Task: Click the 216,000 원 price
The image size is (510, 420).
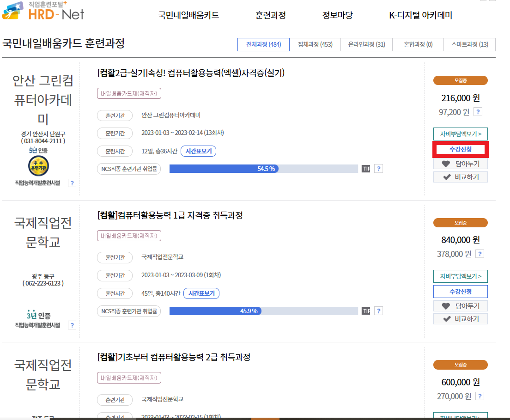Action: click(460, 98)
